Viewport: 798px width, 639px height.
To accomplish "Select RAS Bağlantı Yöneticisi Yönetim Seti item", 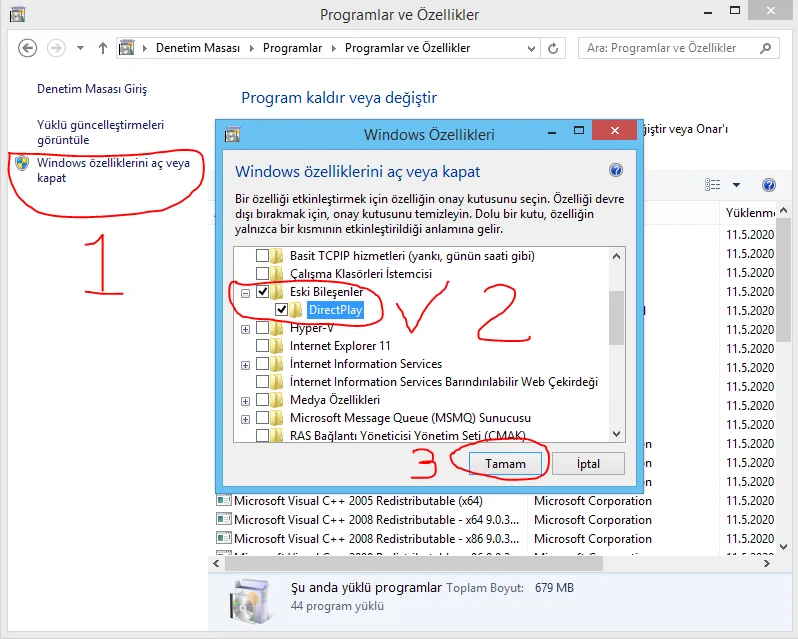I will 408,436.
